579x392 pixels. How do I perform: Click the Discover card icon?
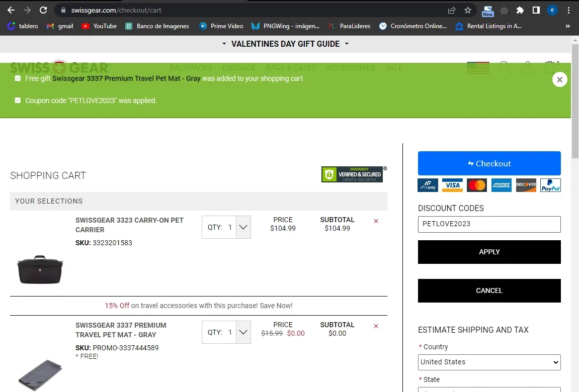(x=526, y=185)
